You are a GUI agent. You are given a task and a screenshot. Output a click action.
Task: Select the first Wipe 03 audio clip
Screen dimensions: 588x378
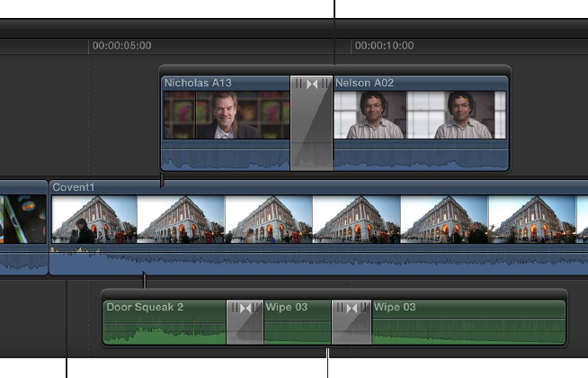(x=298, y=322)
